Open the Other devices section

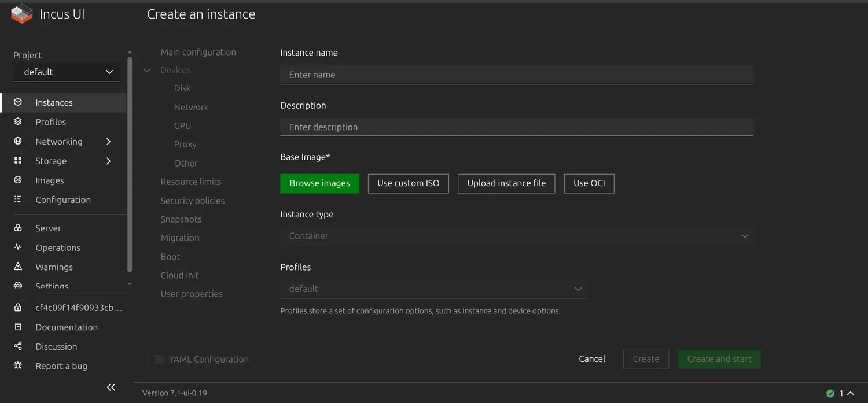186,163
